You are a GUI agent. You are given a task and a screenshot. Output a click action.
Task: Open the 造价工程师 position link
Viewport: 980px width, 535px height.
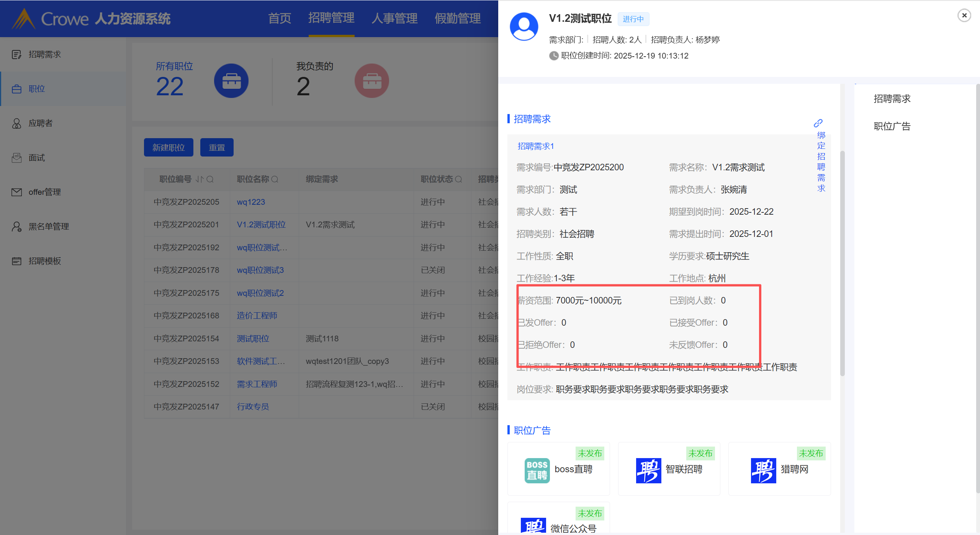257,316
